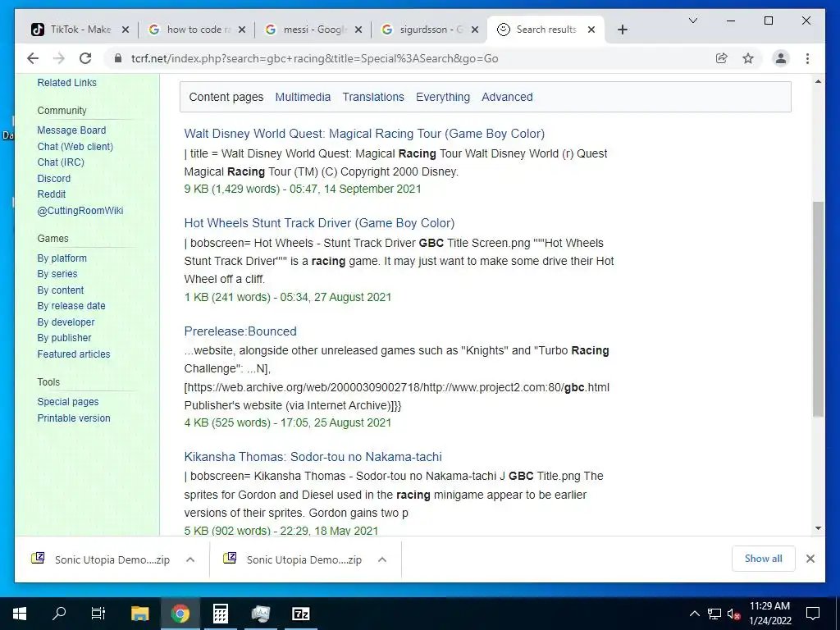
Task: Click the address bar URL
Action: (314, 58)
